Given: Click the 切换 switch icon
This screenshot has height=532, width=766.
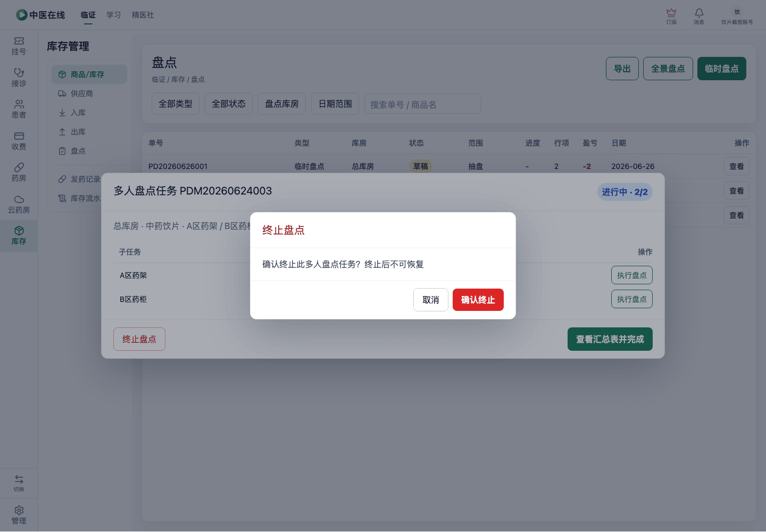Looking at the screenshot, I should [19, 479].
